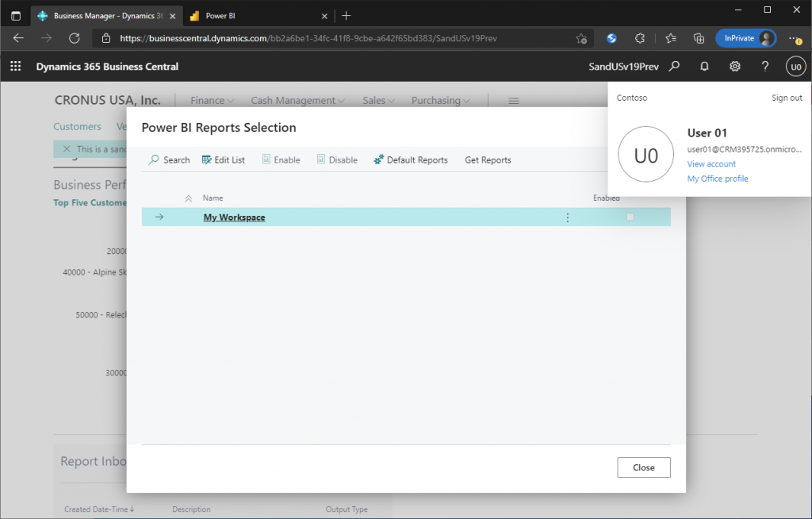Expand the Sales menu
Viewport: 812px width, 519px height.
pyautogui.click(x=378, y=100)
